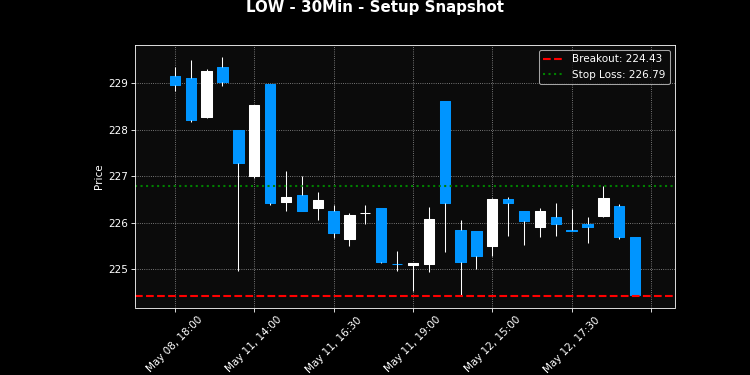Click the red dashed legend line sample
This screenshot has height=375, width=750.
[553, 59]
